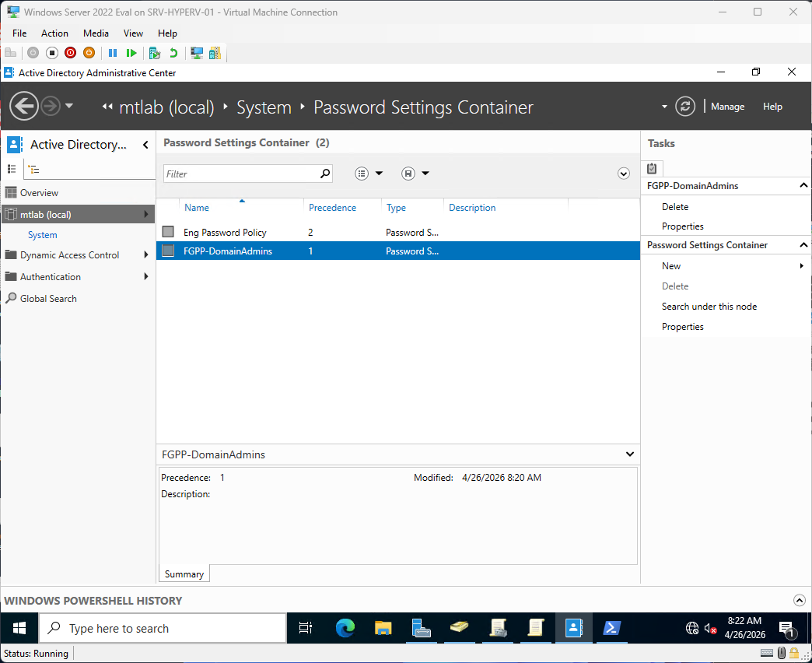The width and height of the screenshot is (812, 663).
Task: Click the VM Turn Off toolbar icon
Action: click(x=52, y=53)
